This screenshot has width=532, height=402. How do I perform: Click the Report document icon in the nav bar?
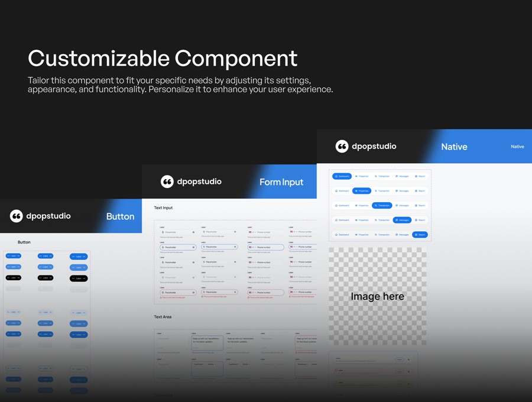pyautogui.click(x=416, y=176)
